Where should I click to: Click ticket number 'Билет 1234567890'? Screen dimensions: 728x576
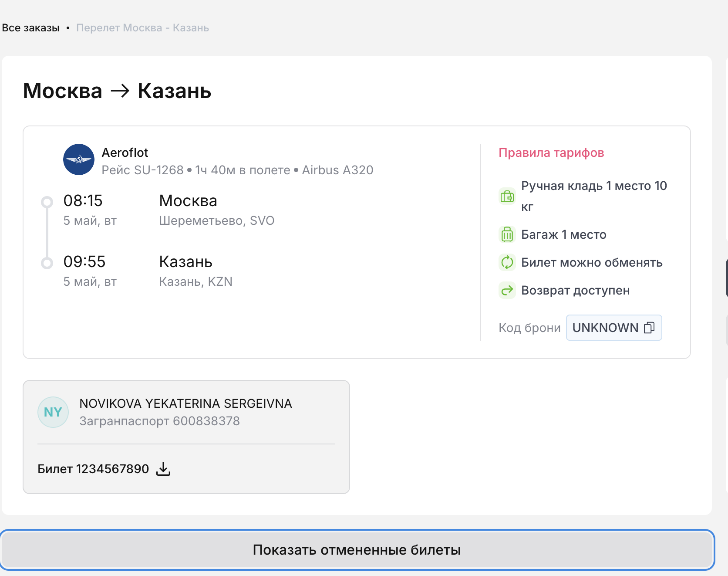[x=93, y=469]
